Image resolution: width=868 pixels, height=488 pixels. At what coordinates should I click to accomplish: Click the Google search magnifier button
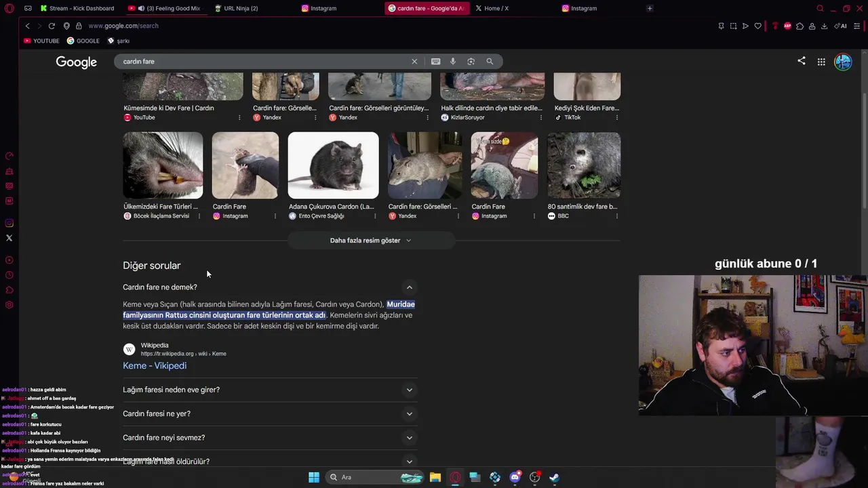(490, 62)
